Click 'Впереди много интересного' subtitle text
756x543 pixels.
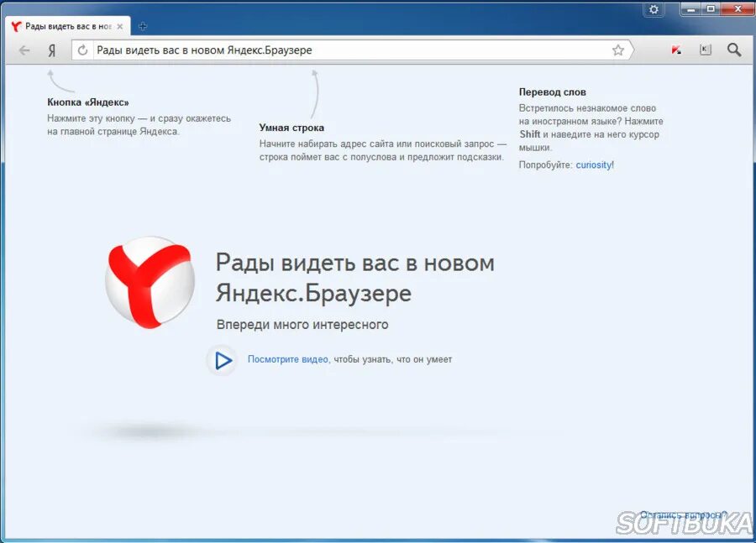click(302, 325)
